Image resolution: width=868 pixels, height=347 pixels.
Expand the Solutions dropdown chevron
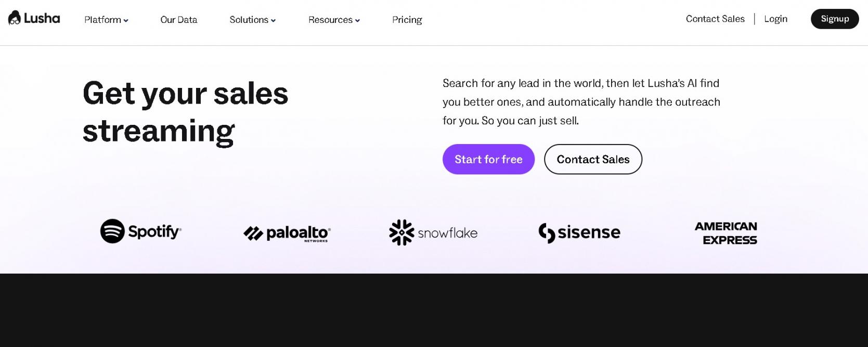pyautogui.click(x=274, y=20)
